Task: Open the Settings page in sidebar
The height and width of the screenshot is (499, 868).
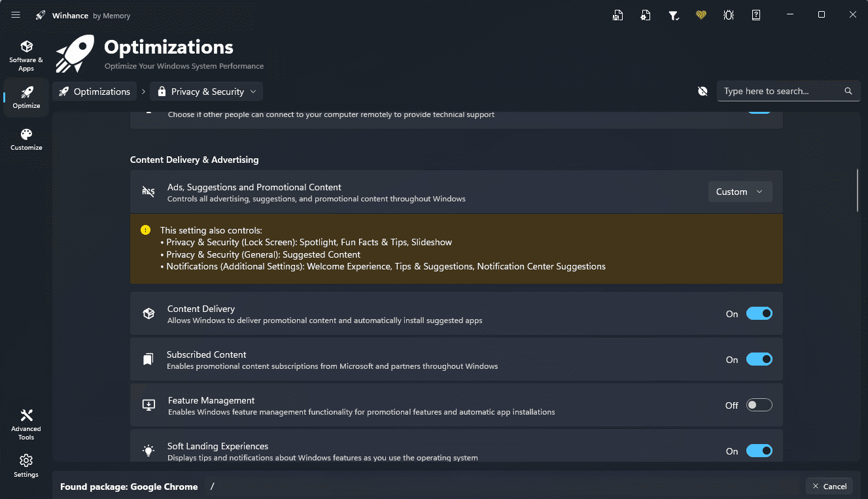Action: tap(26, 466)
